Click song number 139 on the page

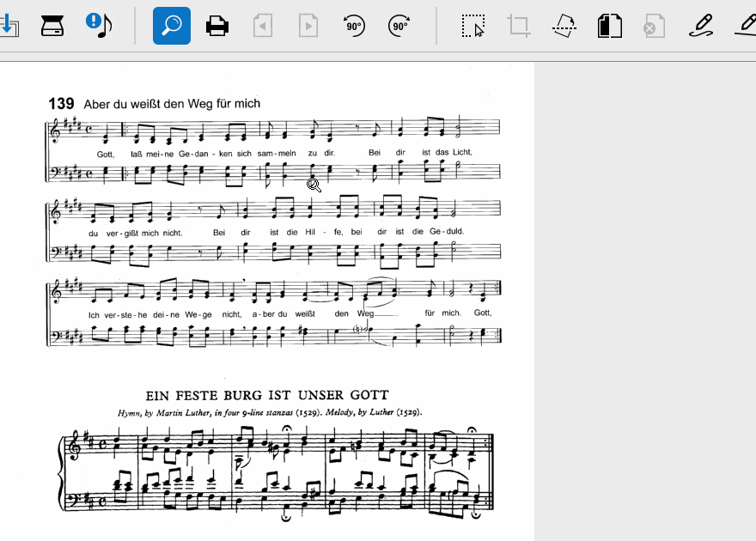[61, 104]
